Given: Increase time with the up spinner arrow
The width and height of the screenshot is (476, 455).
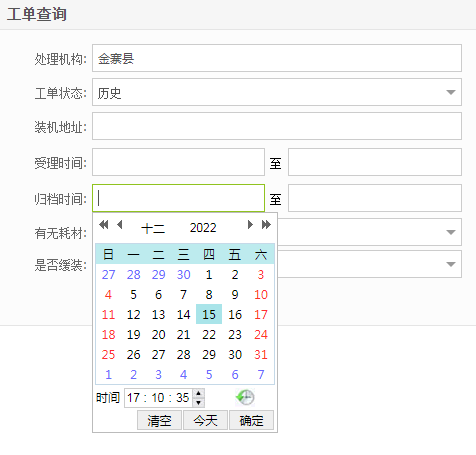Looking at the screenshot, I should (198, 393).
